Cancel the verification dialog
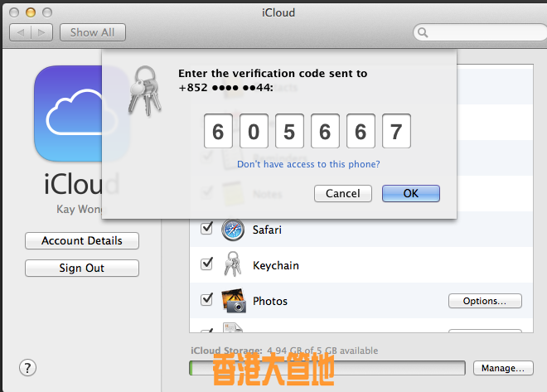 [343, 193]
